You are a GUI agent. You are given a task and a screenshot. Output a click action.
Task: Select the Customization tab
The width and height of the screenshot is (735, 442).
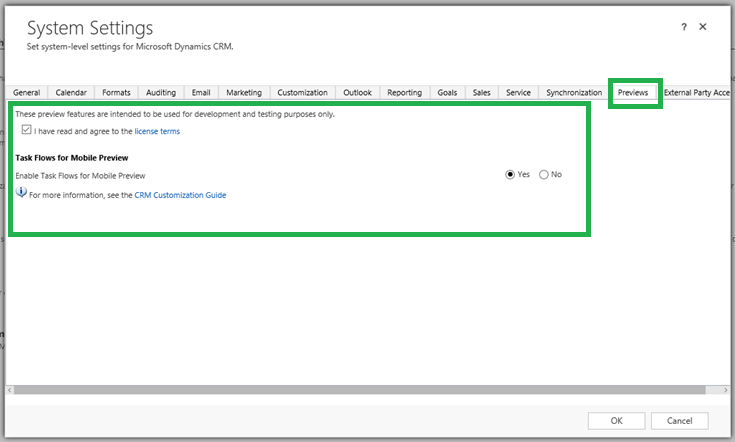(302, 93)
